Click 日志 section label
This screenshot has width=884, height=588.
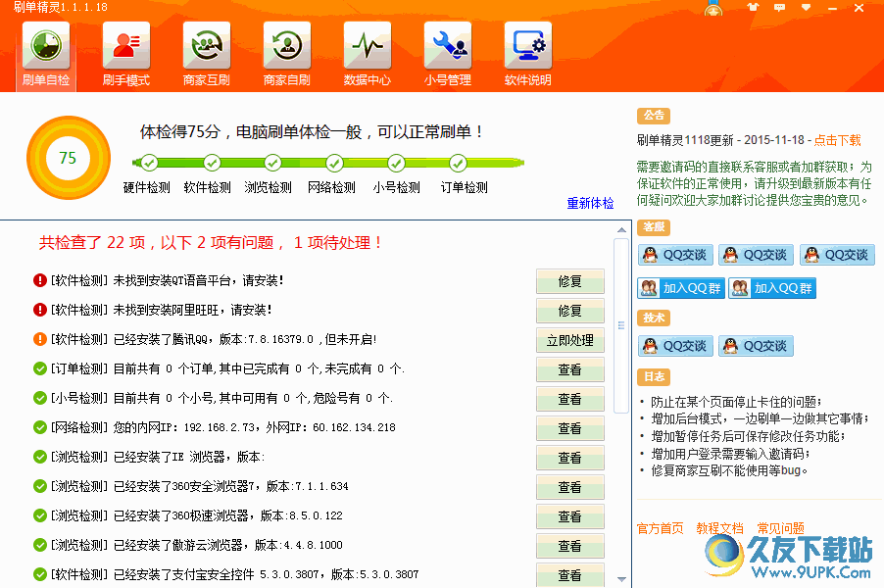[654, 376]
